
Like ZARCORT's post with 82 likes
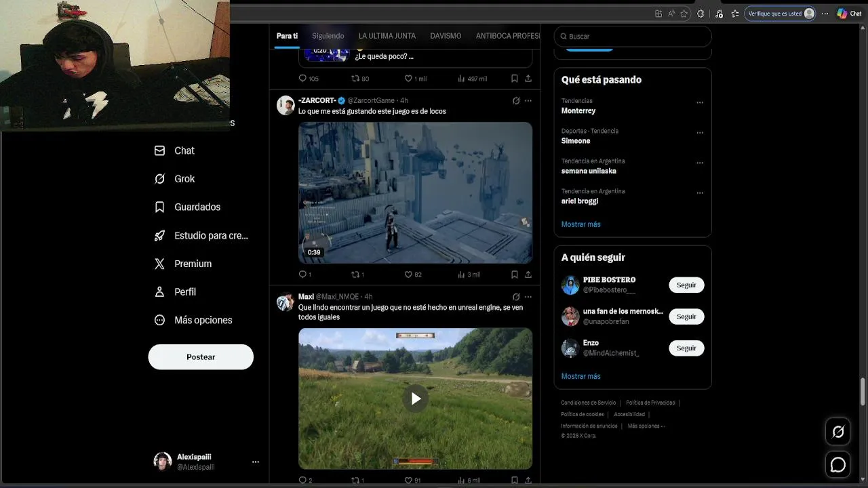[x=413, y=274]
